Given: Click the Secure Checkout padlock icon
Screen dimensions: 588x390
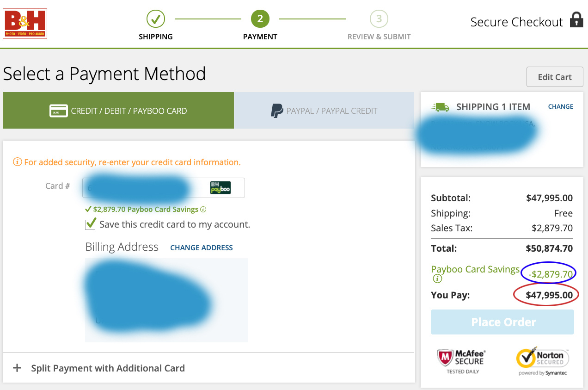Looking at the screenshot, I should tap(576, 20).
